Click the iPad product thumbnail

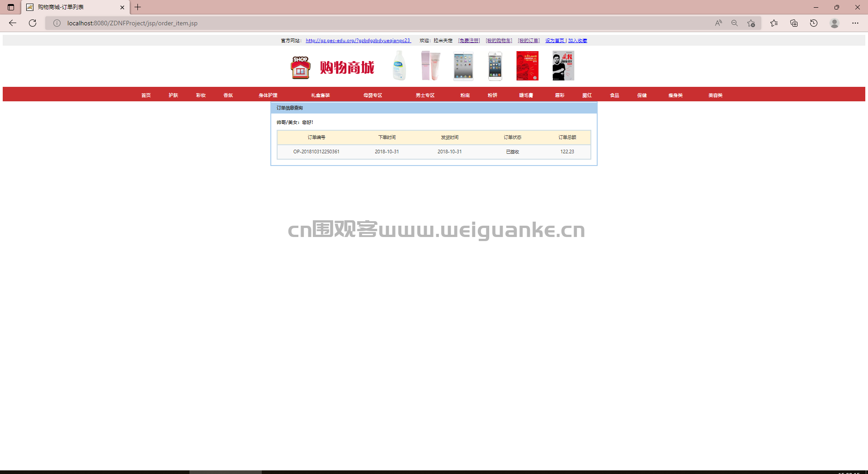tap(463, 66)
